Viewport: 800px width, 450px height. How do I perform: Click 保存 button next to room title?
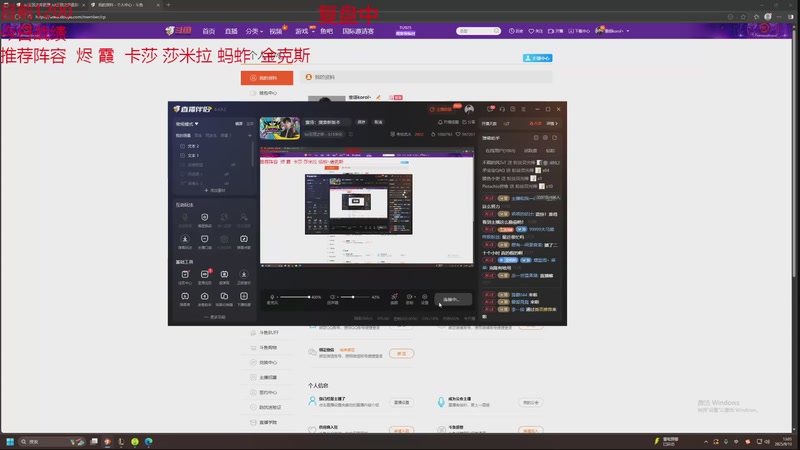(x=361, y=122)
